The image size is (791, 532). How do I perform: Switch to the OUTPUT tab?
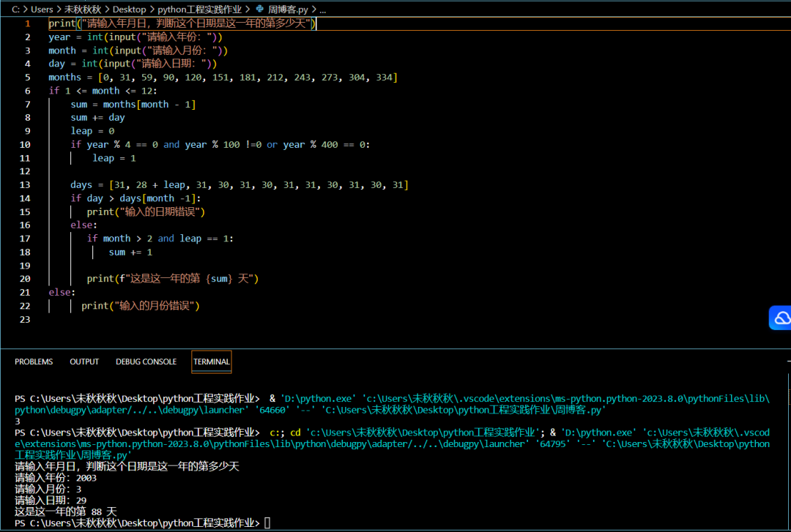click(84, 361)
